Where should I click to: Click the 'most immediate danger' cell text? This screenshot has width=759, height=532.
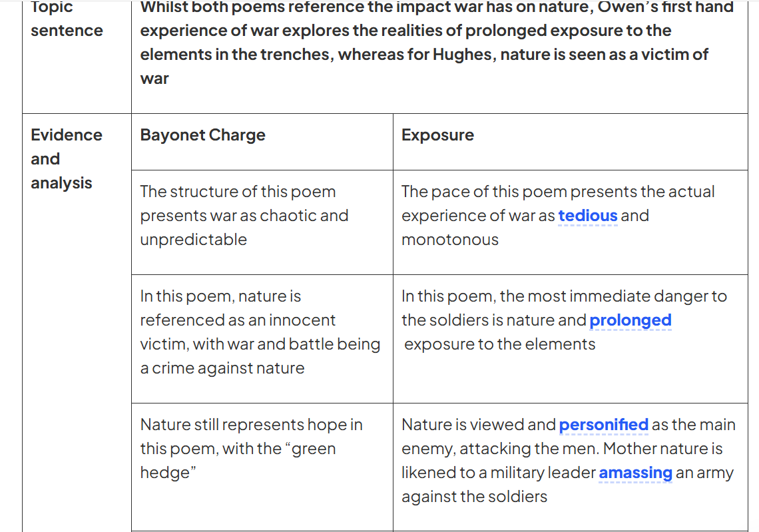point(564,320)
